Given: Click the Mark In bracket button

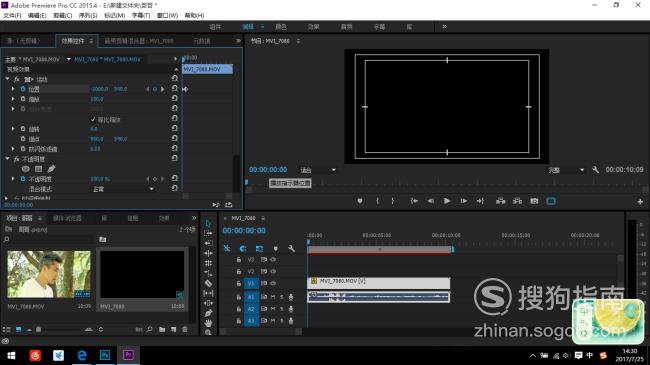Looking at the screenshot, I should coord(377,201).
